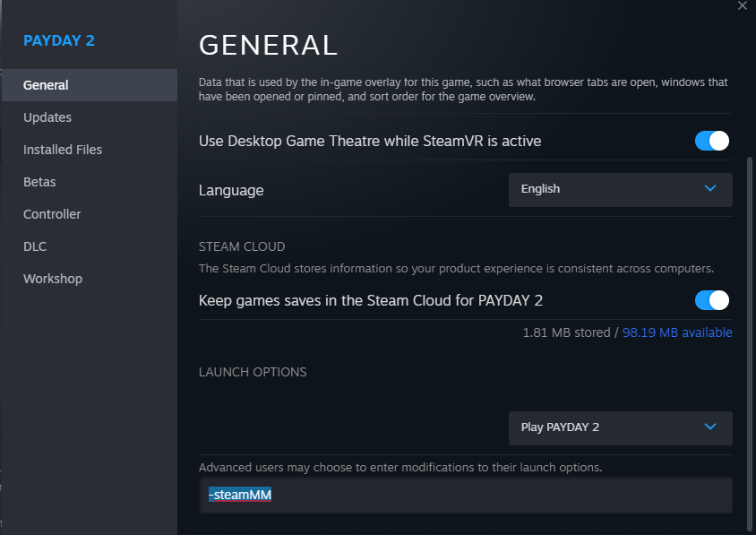
Task: Click the 'Use Desktop Game Theatre' label text
Action: point(370,141)
